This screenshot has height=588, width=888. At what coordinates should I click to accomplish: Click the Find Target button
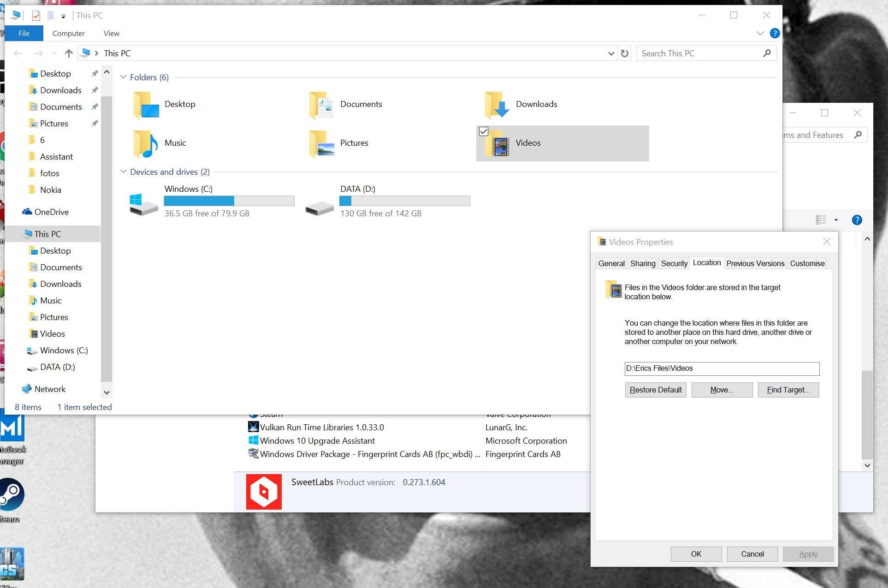pos(788,390)
